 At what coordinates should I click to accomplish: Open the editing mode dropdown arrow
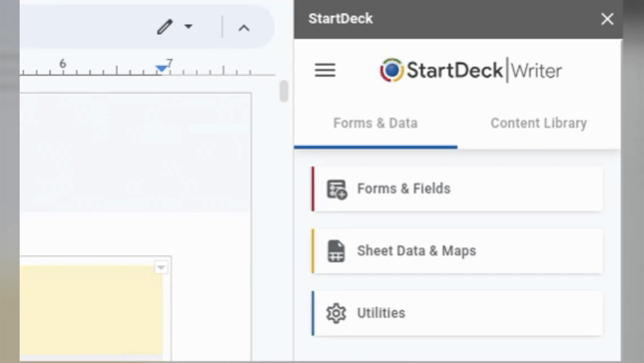188,26
